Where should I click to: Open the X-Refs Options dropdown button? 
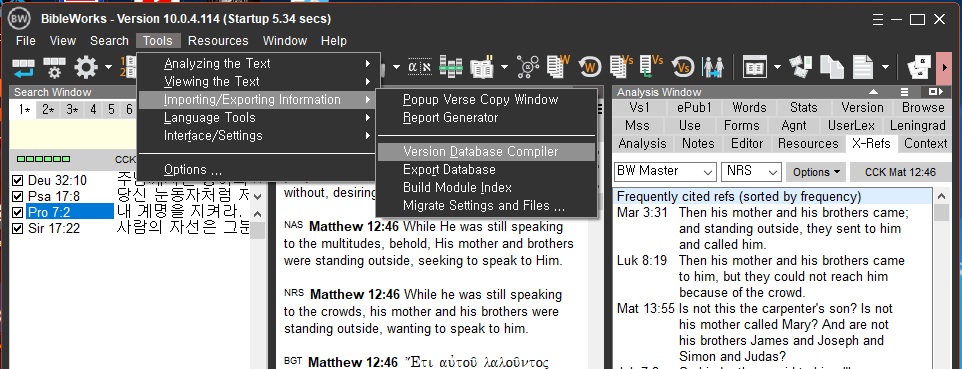click(x=815, y=172)
